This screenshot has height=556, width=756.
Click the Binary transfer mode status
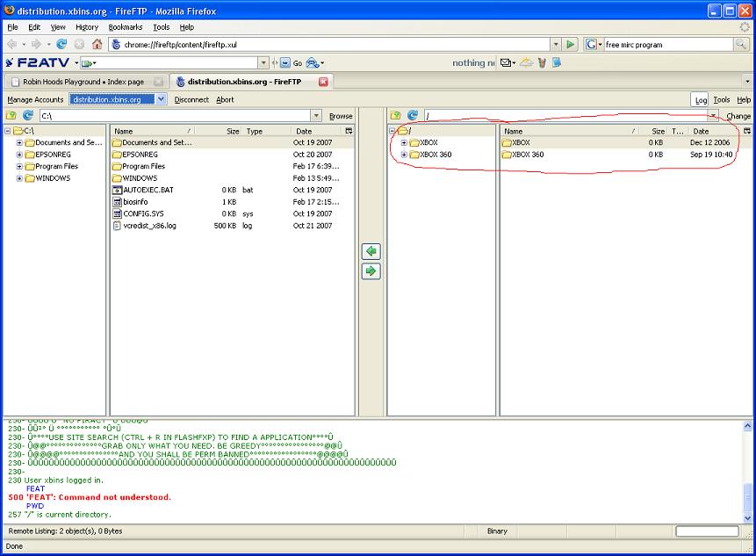497,531
